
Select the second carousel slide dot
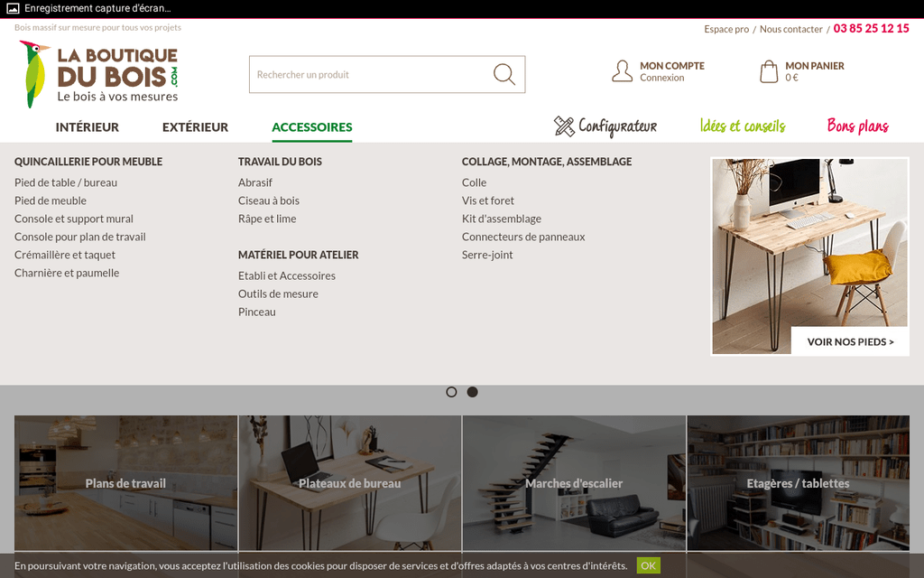473,392
